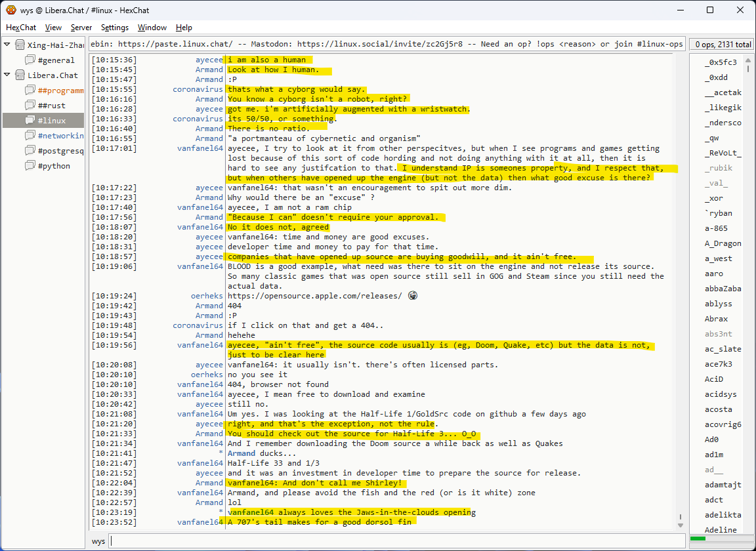Viewport: 756px width, 551px height.
Task: Click the ##rust channel icon
Action: (30, 106)
